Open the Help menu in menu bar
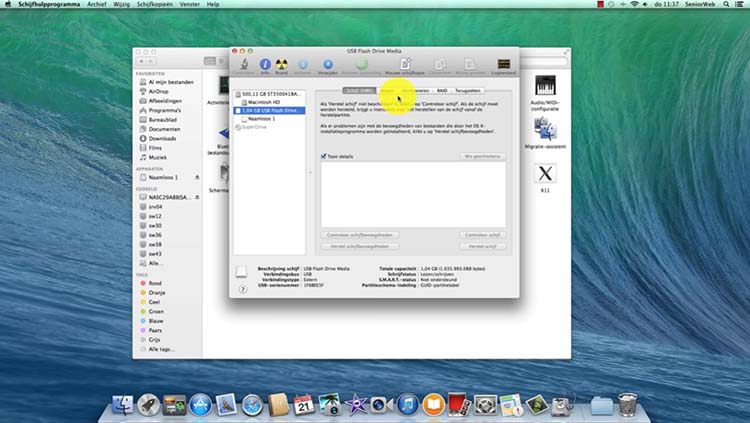Screen dimensions: 750x423 [x=213, y=4]
